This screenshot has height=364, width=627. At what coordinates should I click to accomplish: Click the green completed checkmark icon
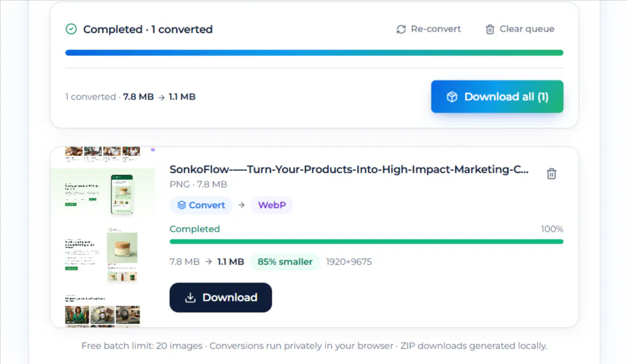71,29
